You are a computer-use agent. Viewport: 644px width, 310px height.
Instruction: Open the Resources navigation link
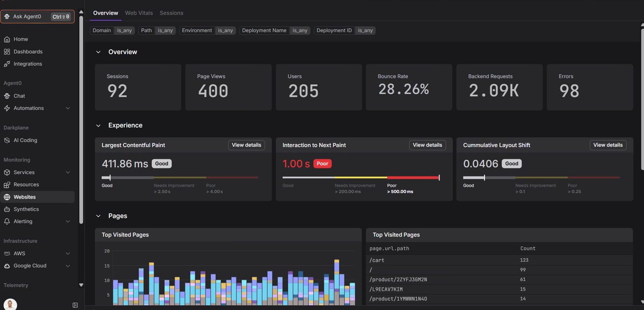(26, 184)
